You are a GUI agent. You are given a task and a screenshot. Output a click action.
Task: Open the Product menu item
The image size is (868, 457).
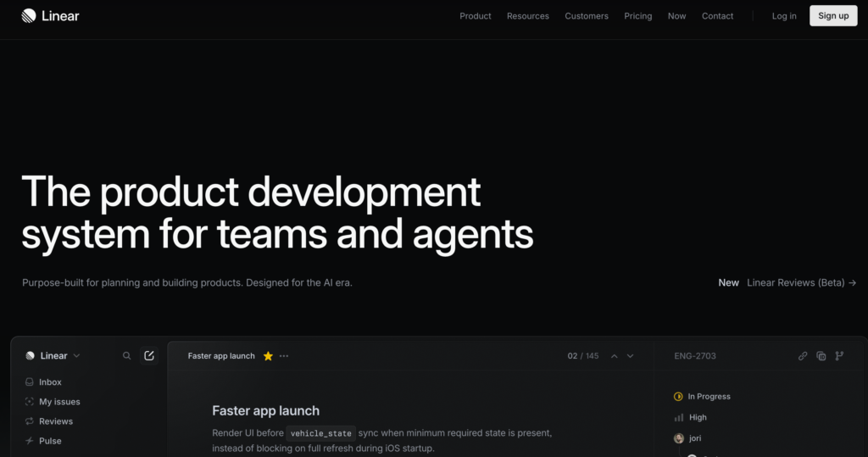coord(476,16)
